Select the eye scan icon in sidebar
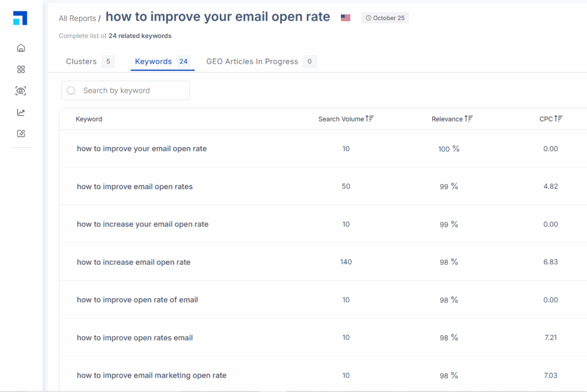Screen dimensions: 587x392 (21, 91)
